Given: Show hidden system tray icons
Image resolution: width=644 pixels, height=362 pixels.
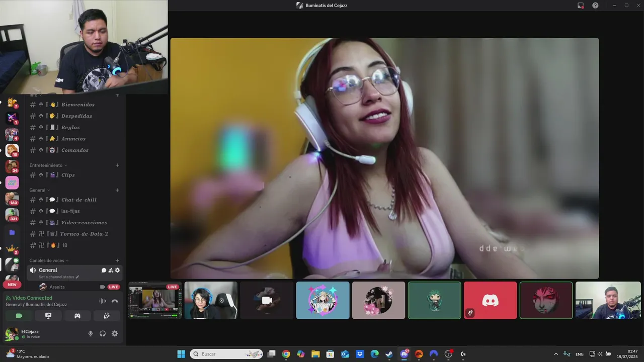Looking at the screenshot, I should 556,354.
